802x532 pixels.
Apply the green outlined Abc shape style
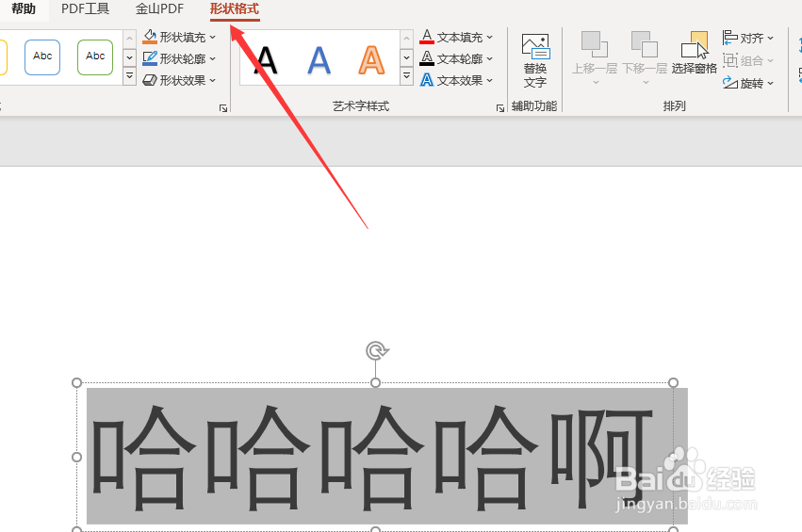pos(95,57)
